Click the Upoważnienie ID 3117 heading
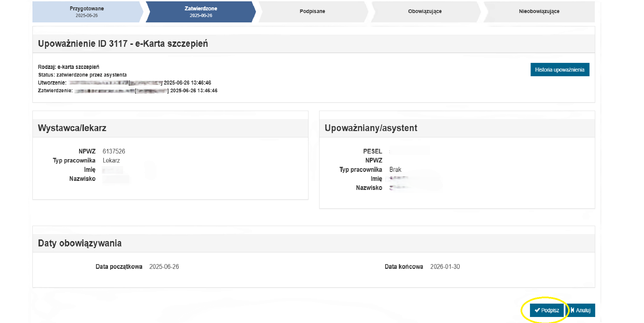 coord(123,44)
